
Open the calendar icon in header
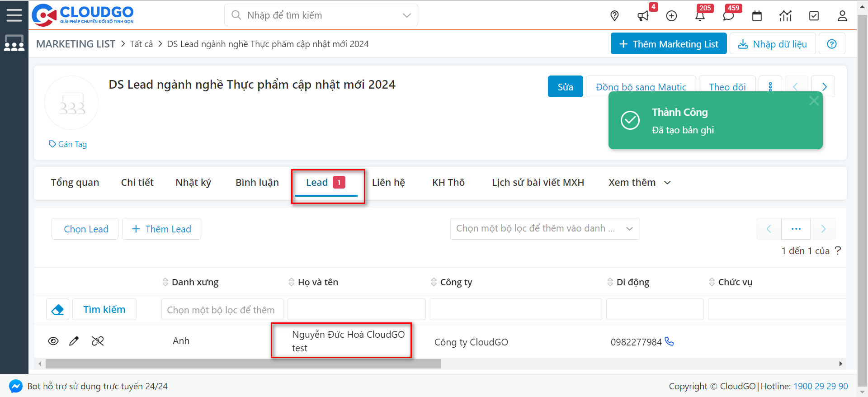[x=757, y=16]
